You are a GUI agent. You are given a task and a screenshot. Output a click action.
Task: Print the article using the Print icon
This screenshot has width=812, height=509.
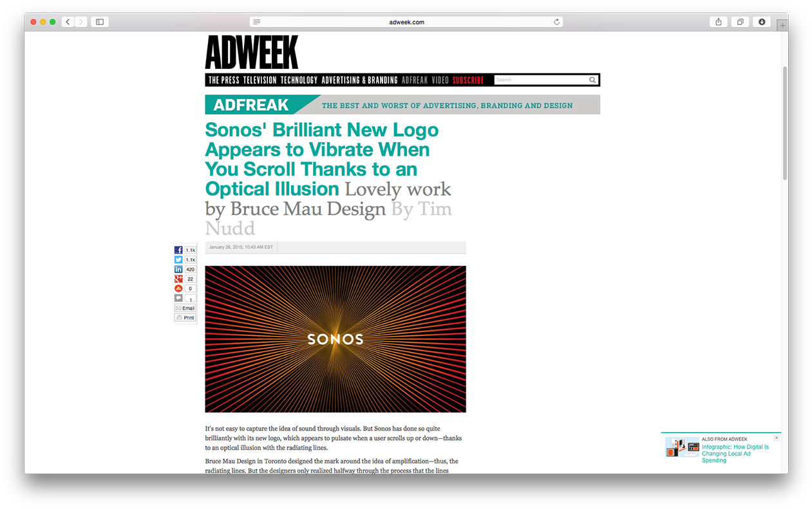tap(185, 317)
